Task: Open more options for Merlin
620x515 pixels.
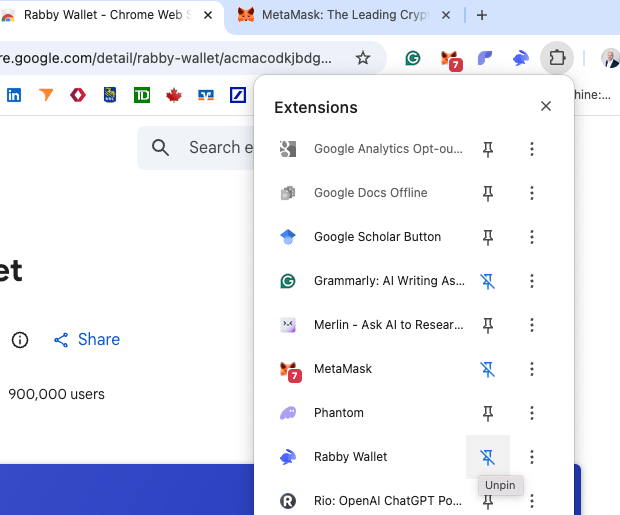Action: click(x=532, y=325)
